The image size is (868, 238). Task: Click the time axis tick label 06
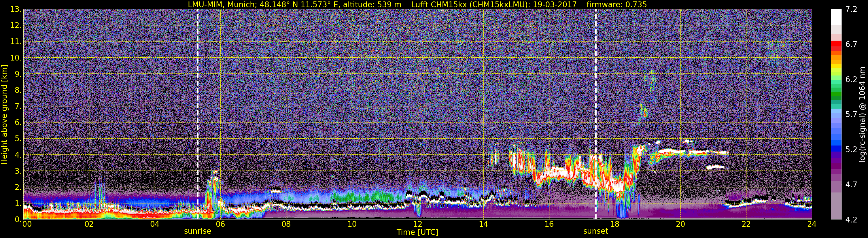(220, 224)
